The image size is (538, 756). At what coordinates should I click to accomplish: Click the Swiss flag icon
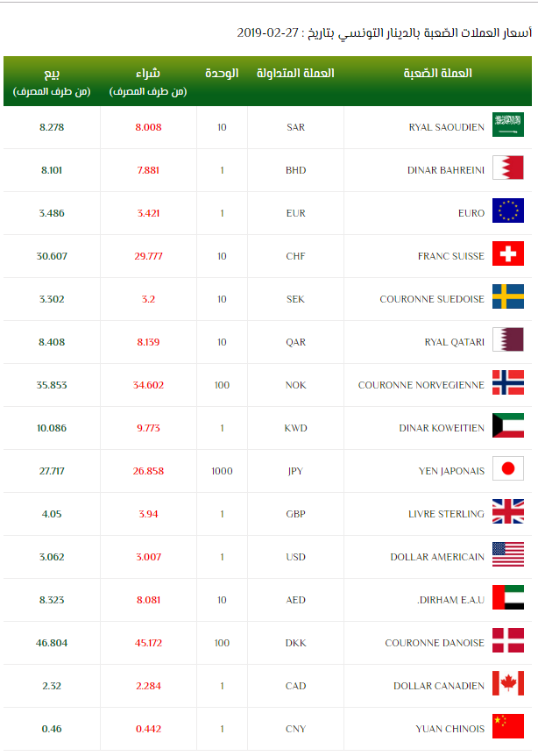point(507,255)
